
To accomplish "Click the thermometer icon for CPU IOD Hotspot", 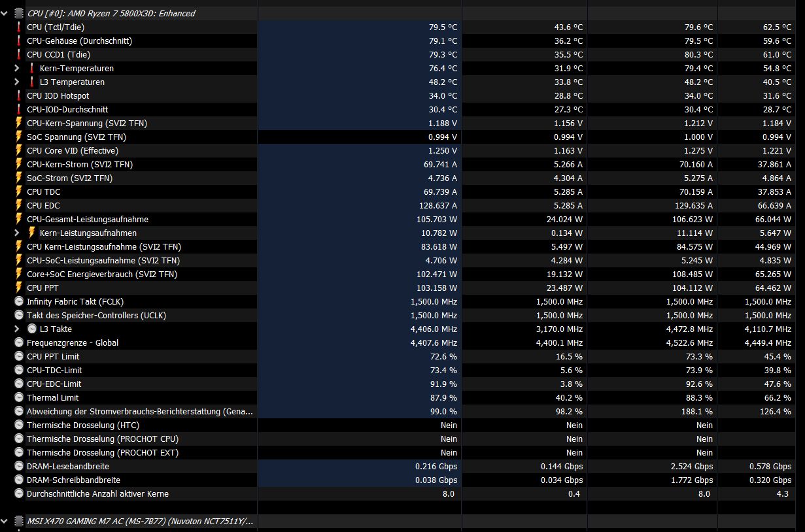I will click(x=18, y=95).
